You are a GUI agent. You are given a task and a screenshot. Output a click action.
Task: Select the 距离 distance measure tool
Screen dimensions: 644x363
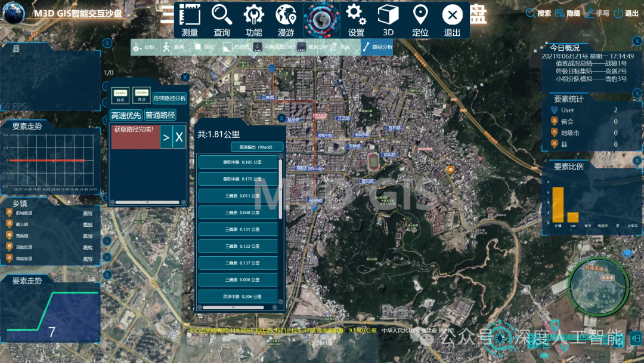(174, 47)
